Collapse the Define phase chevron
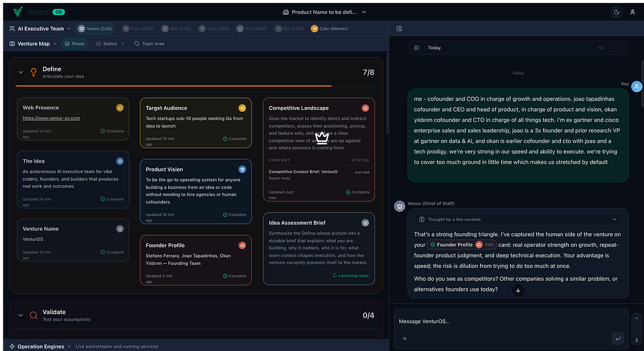 (x=20, y=73)
